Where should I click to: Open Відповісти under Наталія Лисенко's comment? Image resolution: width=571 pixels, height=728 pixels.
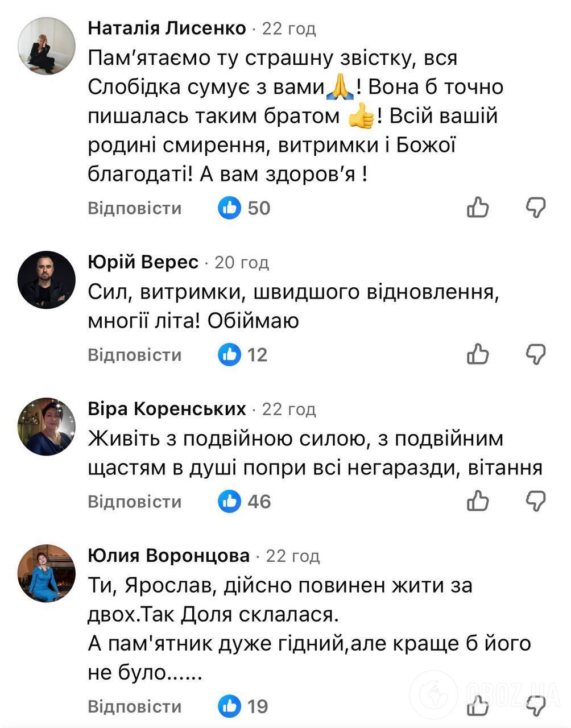134,208
